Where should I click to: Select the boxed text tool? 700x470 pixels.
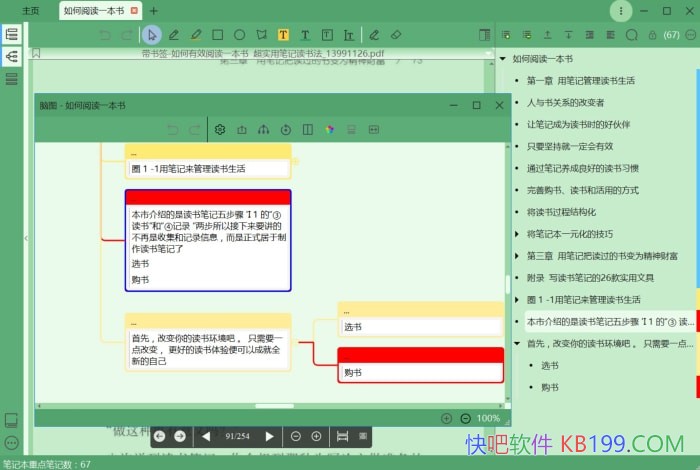coord(327,35)
